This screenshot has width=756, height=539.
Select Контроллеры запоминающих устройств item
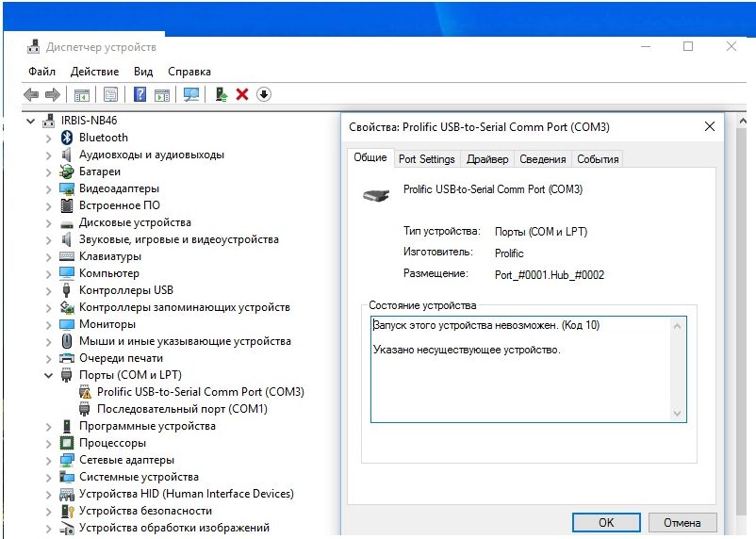tap(184, 307)
